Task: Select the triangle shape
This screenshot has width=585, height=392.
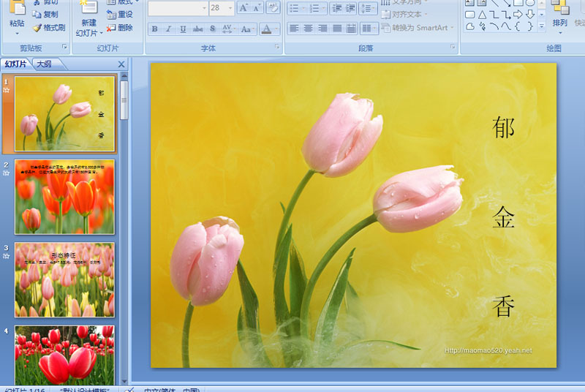Action: click(482, 15)
